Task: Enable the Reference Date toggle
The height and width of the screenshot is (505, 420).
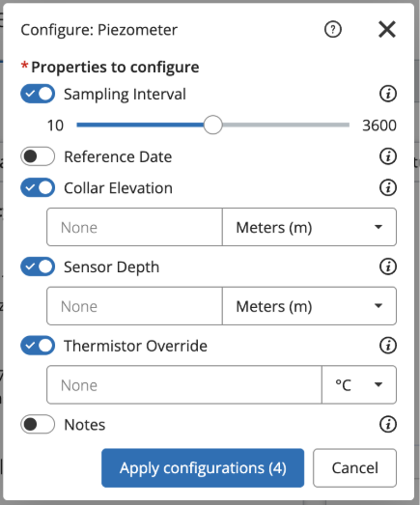Action: (38, 156)
